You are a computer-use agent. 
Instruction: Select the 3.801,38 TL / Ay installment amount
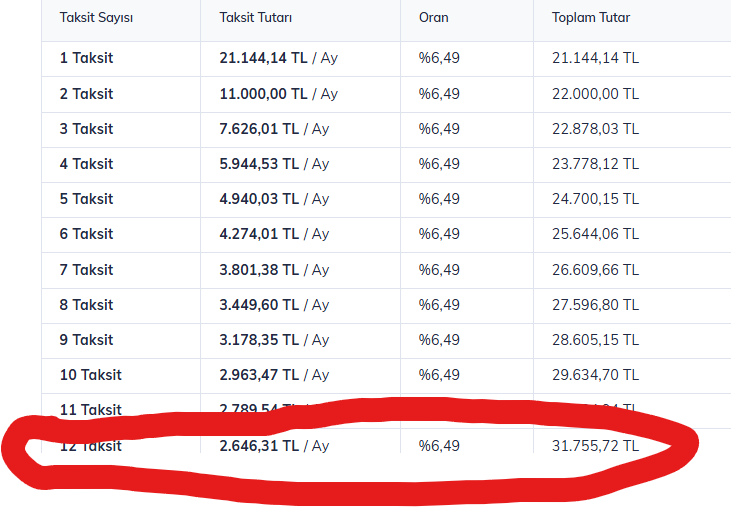coord(274,270)
